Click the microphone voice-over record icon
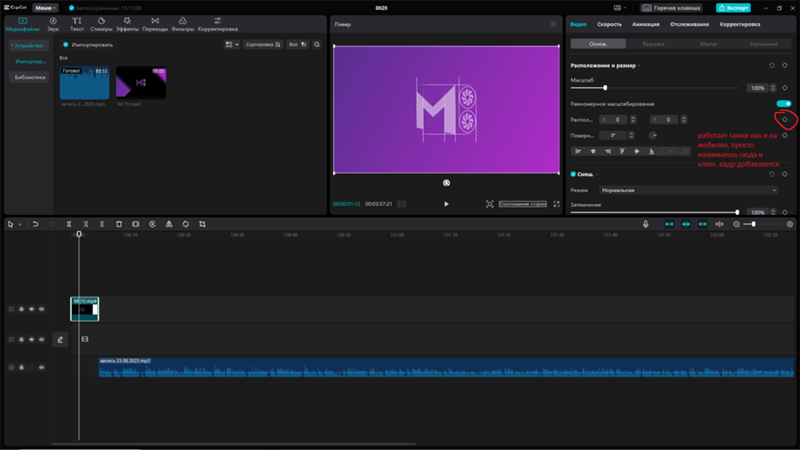The height and width of the screenshot is (450, 800). (x=645, y=224)
